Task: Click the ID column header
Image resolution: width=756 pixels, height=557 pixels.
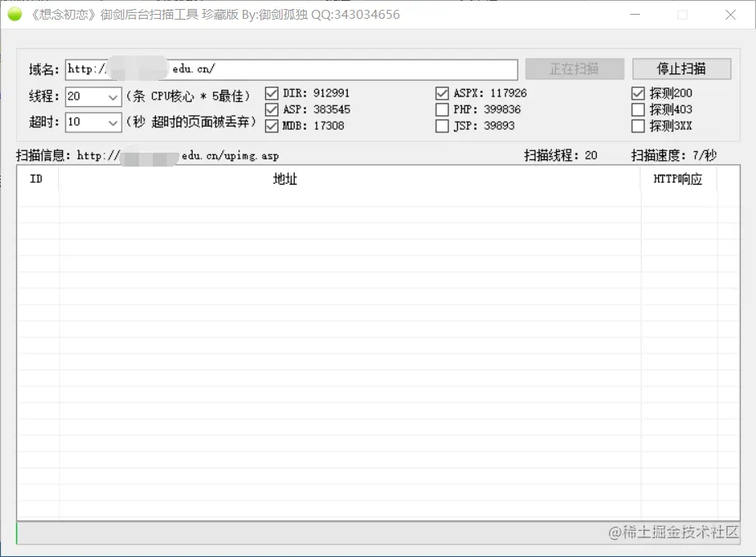Action: coord(37,179)
